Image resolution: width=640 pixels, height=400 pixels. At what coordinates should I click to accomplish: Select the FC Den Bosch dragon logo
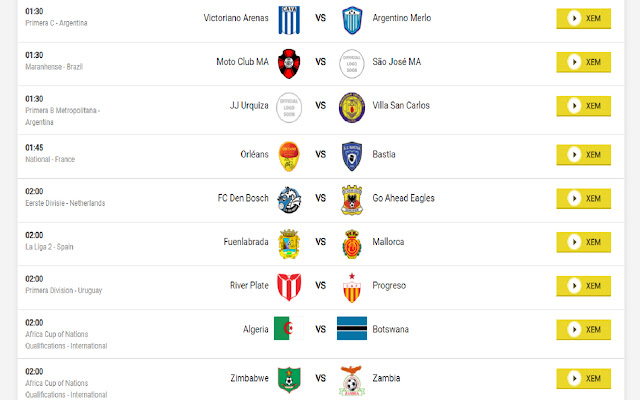289,200
